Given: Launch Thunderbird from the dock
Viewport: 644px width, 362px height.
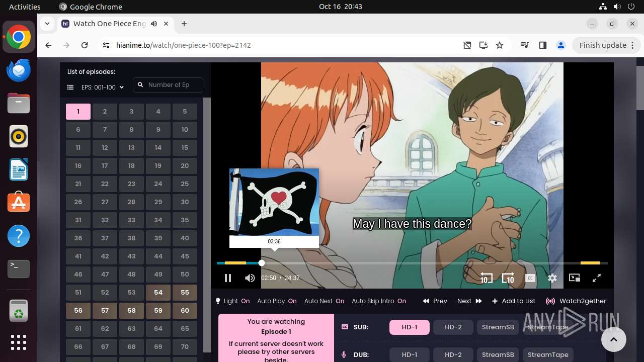Looking at the screenshot, I should (19, 70).
